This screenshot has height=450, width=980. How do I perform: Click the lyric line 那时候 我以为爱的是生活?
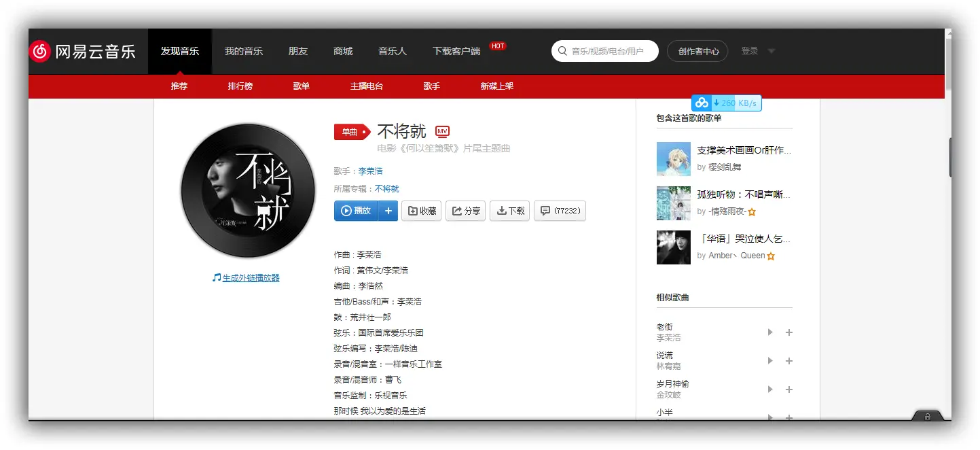click(x=380, y=411)
